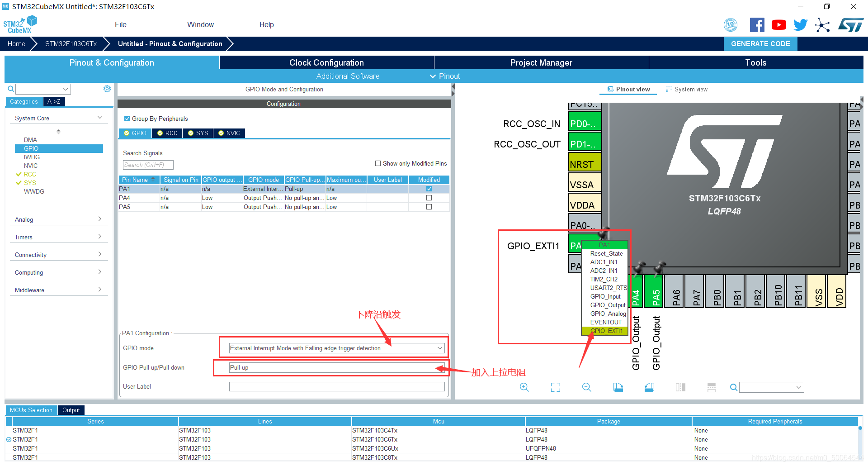The width and height of the screenshot is (868, 466).
Task: Switch to Project Manager tab
Action: 541,62
